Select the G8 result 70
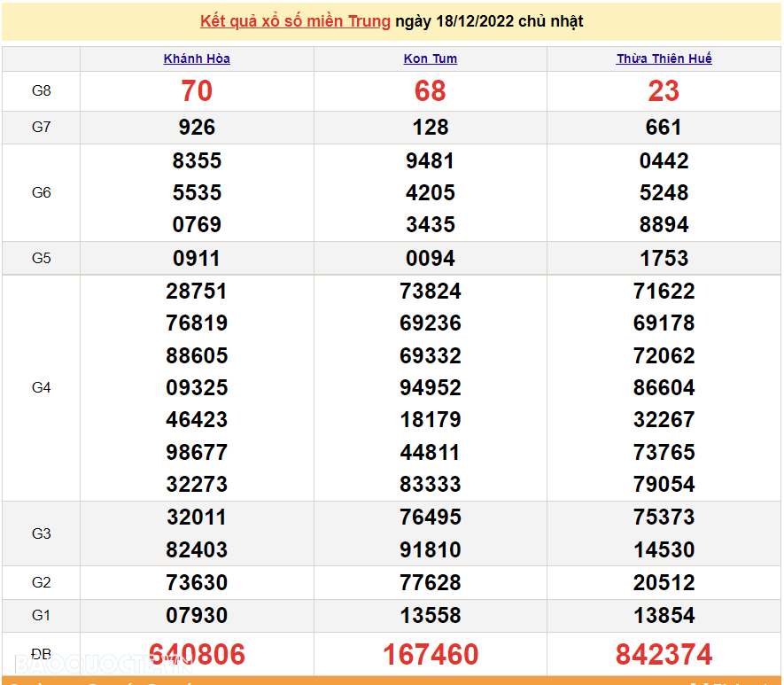Image resolution: width=784 pixels, height=685 pixels. click(197, 91)
